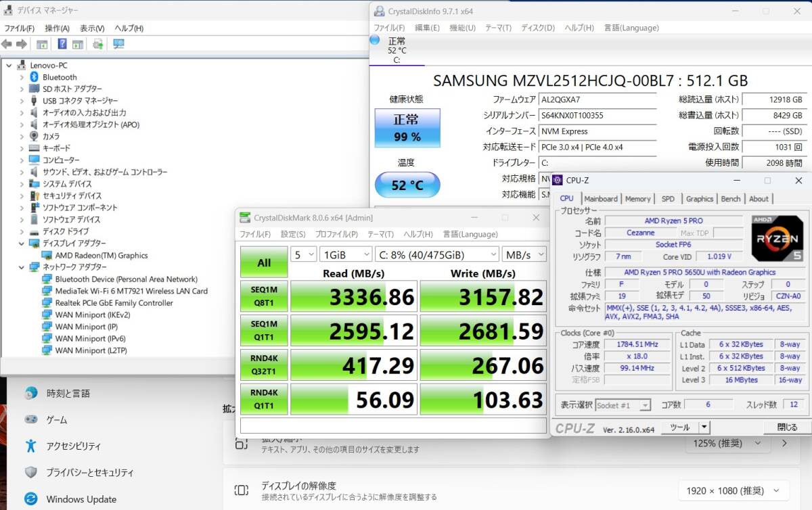Click the blue help icon in Device Manager toolbar
This screenshot has width=812, height=510.
coord(62,44)
